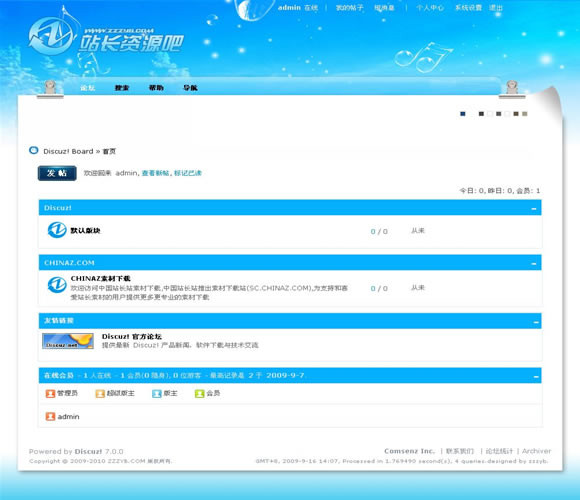The height and width of the screenshot is (500, 580).
Task: Click the admin online user icon
Action: 50,416
